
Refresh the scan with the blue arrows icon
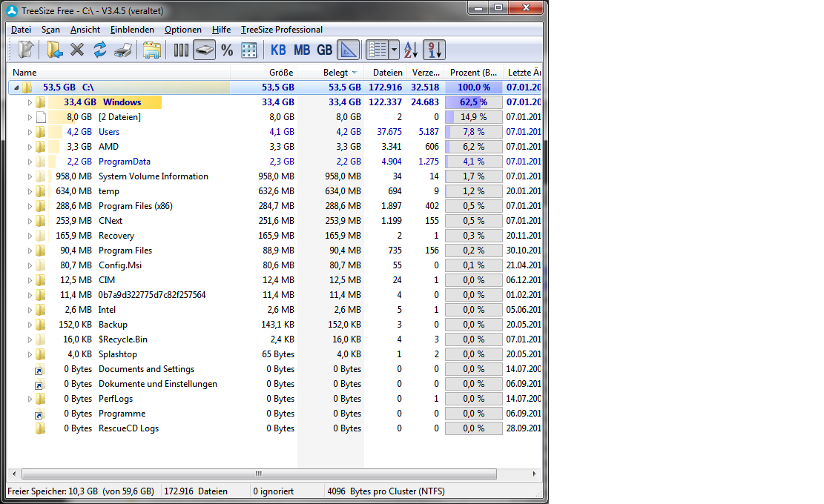pos(100,50)
